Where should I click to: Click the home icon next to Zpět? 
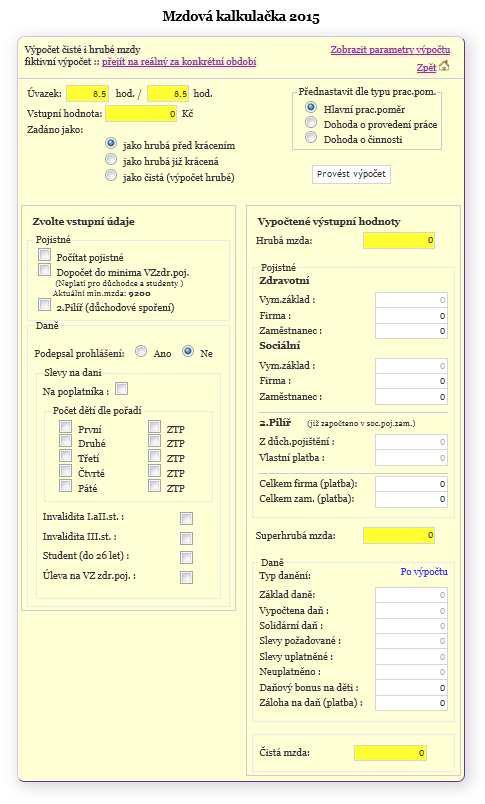444,66
